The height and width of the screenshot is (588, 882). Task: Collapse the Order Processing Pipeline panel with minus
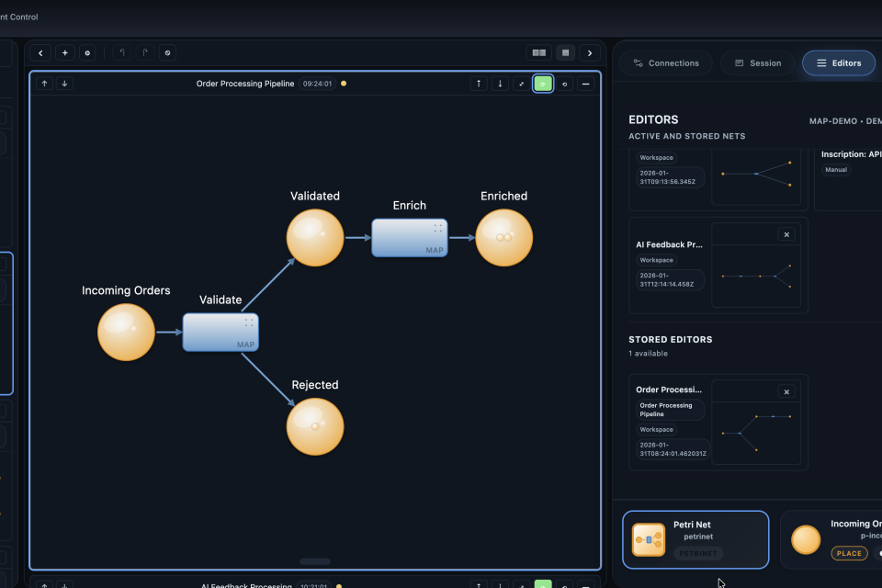point(585,84)
